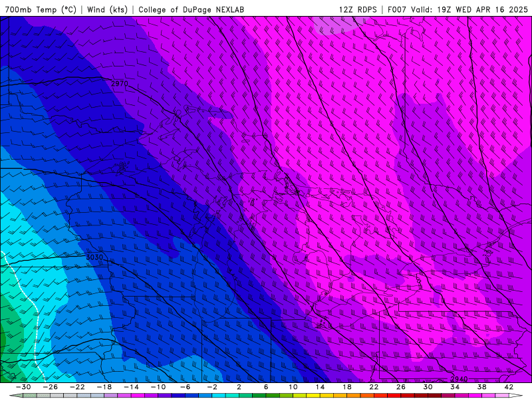Click the positive 30 scale tick label
This screenshot has width=532, height=399.
[428, 387]
